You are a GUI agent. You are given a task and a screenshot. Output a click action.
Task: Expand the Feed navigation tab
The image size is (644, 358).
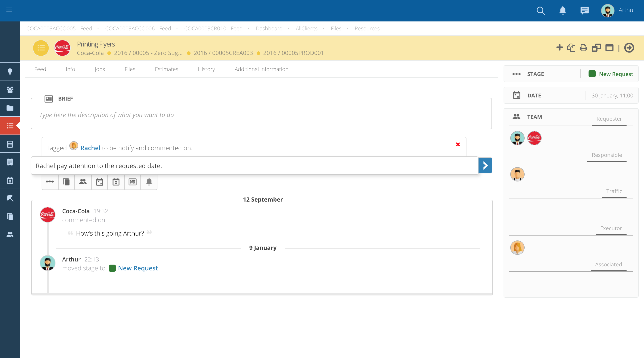click(x=40, y=69)
